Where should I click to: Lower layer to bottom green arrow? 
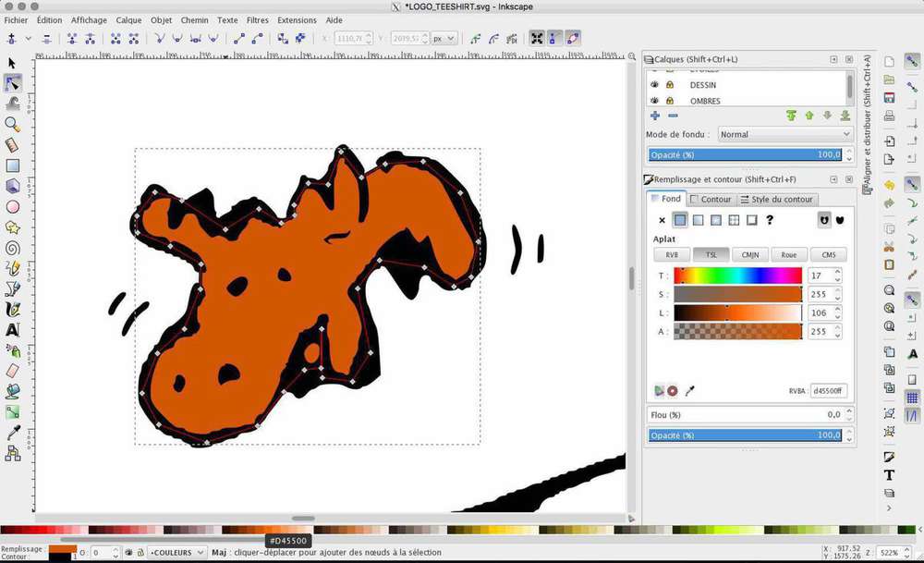(845, 116)
